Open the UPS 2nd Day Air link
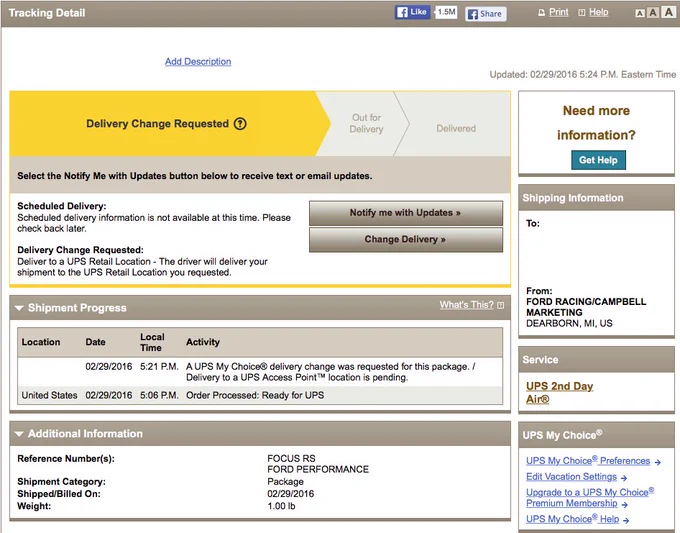Screen dimensions: 680x533 point(559,392)
